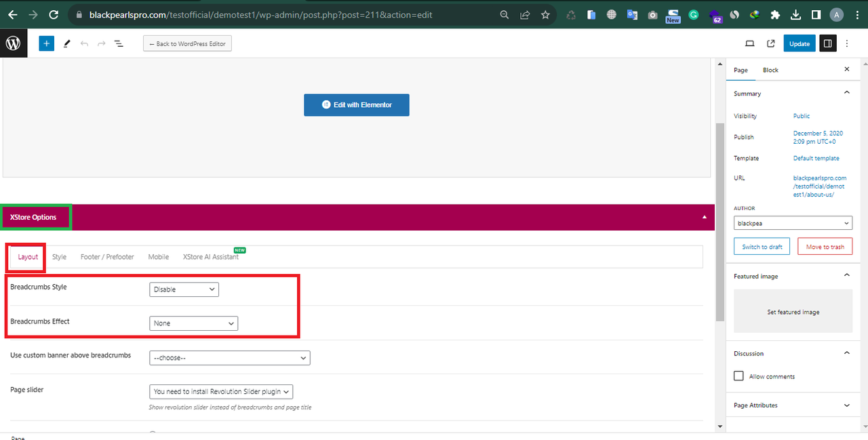The width and height of the screenshot is (868, 440).
Task: Open the Page slider dropdown
Action: 221,391
